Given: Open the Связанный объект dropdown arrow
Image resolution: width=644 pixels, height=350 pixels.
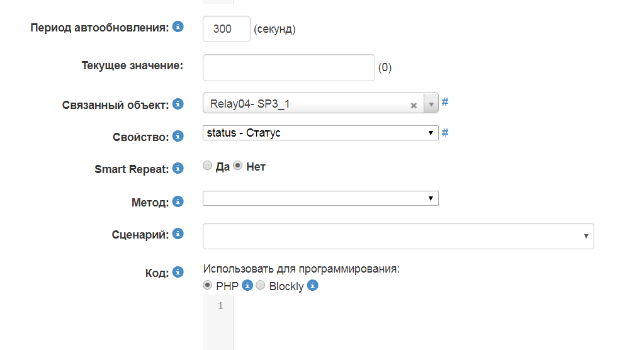Looking at the screenshot, I should pyautogui.click(x=431, y=104).
